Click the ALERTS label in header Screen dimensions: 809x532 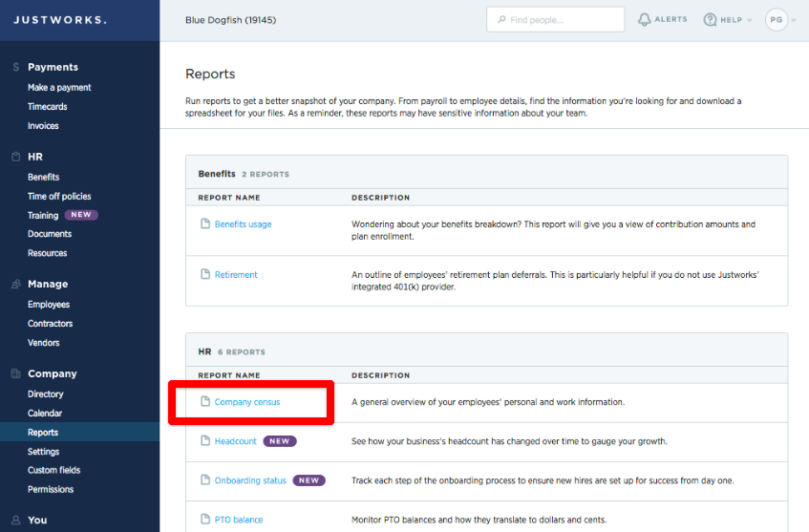[x=671, y=19]
